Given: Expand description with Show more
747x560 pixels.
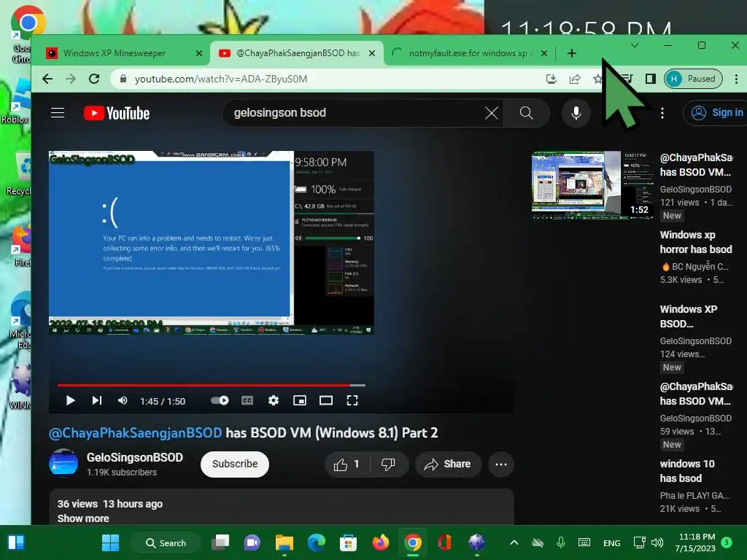Looking at the screenshot, I should (83, 518).
